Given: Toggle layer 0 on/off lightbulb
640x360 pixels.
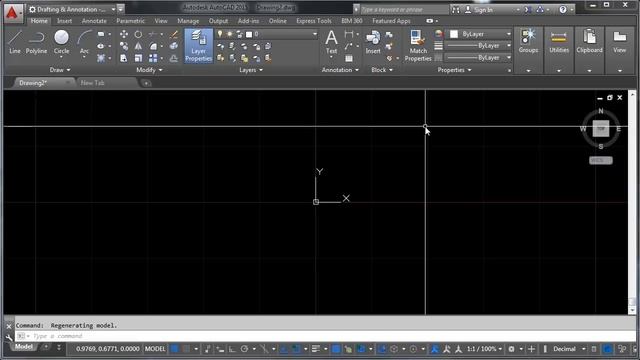Looking at the screenshot, I should 220,34.
